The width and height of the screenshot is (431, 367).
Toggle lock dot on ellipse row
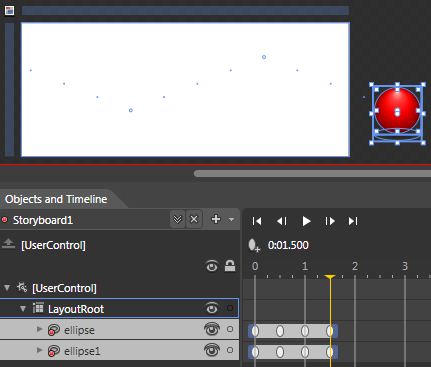[x=230, y=329]
